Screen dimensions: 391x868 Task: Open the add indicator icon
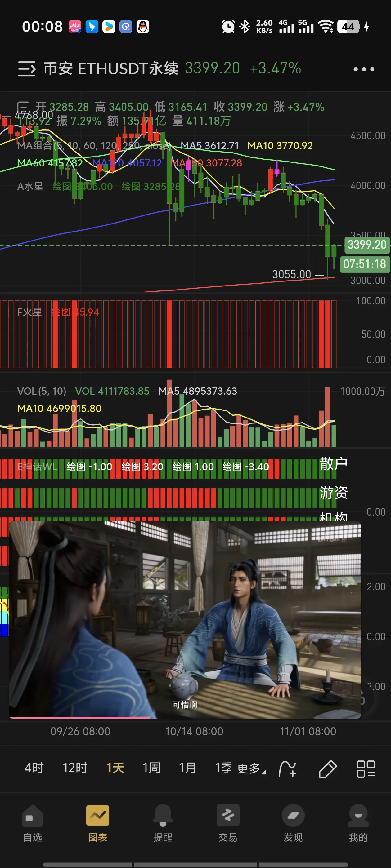point(287,768)
